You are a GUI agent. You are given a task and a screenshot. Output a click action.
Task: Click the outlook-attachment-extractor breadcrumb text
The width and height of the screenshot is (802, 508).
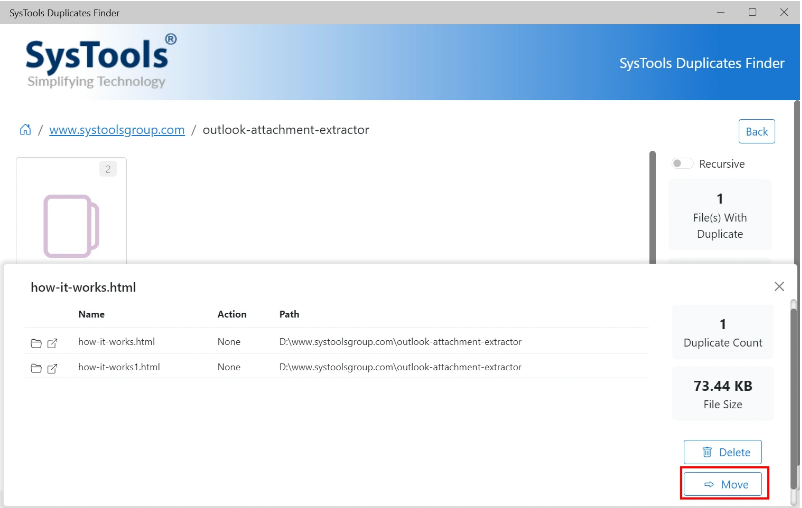pos(286,130)
